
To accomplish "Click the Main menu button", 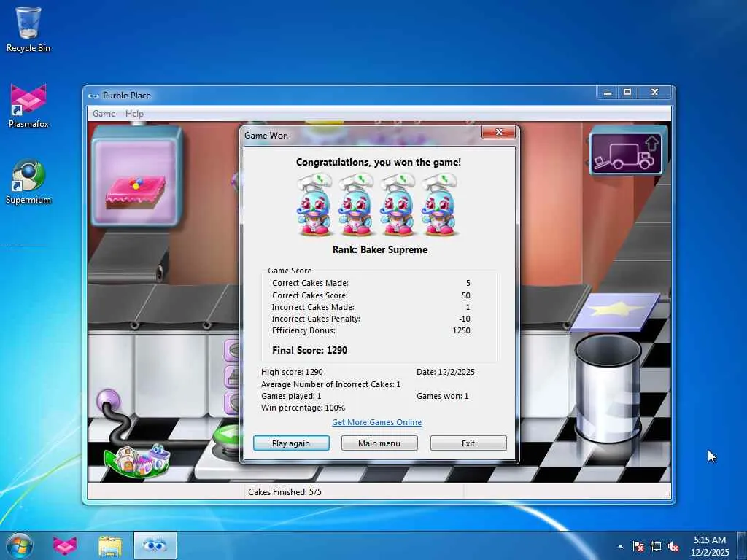I will pos(379,443).
